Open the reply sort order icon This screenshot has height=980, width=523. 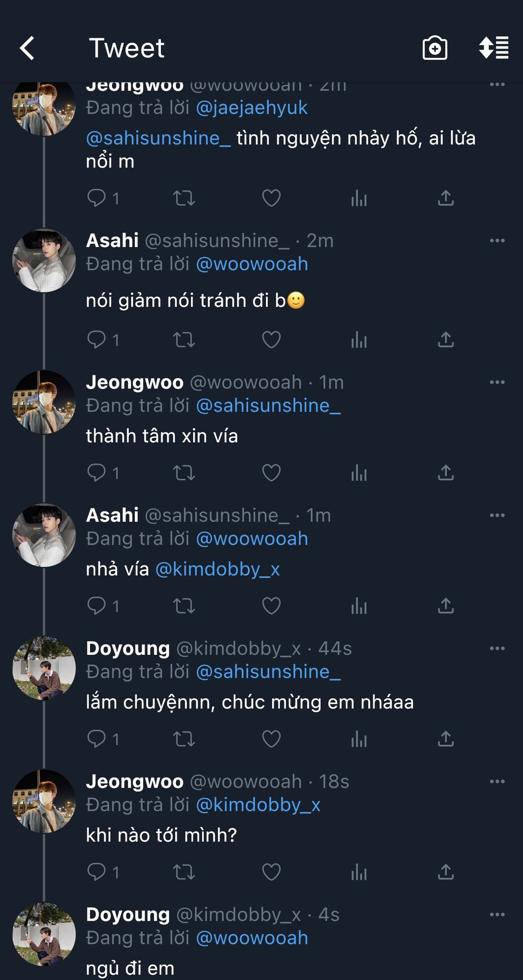[x=493, y=48]
